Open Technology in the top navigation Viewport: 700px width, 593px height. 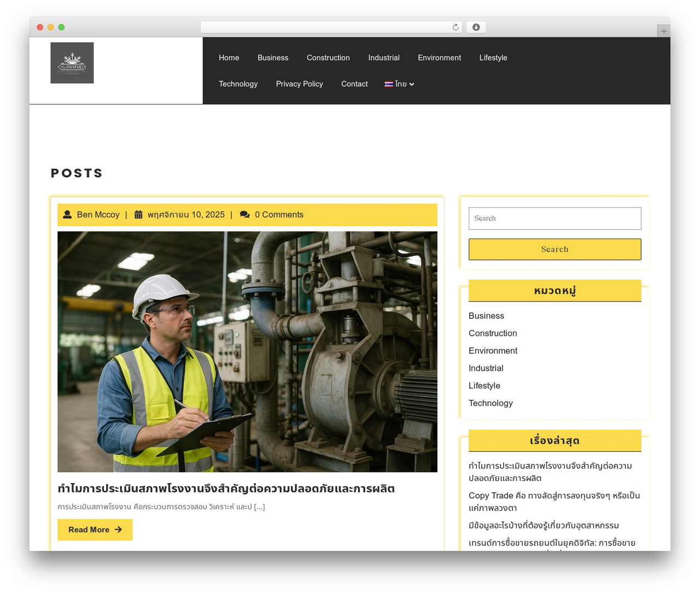(x=238, y=84)
